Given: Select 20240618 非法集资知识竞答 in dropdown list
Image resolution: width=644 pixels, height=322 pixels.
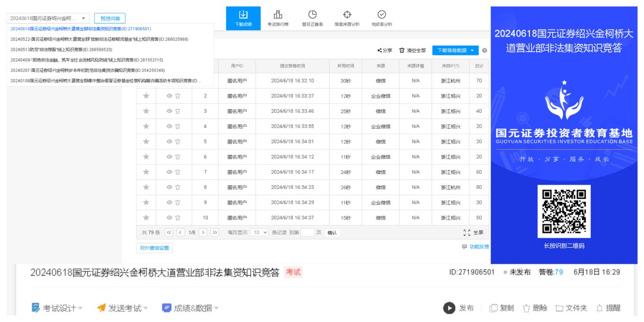Looking at the screenshot, I should [x=80, y=29].
